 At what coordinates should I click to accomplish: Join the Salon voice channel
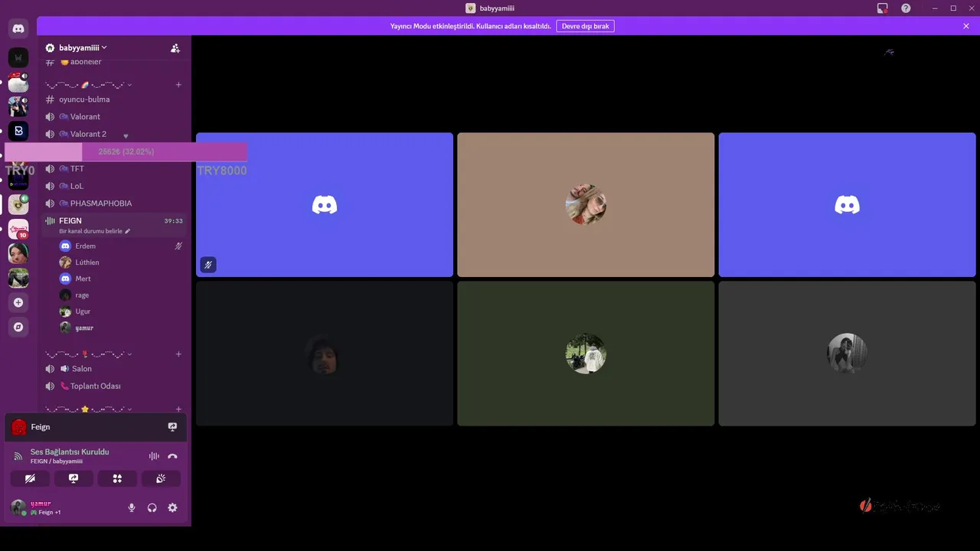(113, 369)
